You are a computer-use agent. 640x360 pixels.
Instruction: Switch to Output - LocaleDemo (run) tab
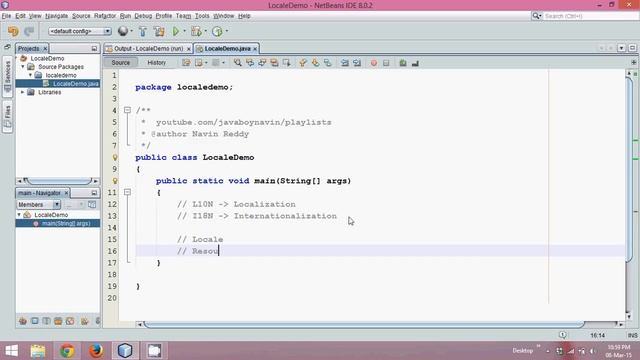coord(148,49)
